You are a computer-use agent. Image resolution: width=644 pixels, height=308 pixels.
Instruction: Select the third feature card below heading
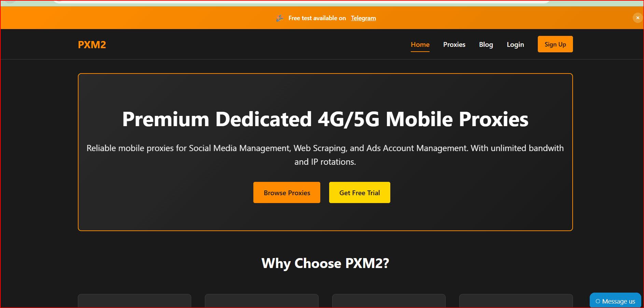pos(389,301)
